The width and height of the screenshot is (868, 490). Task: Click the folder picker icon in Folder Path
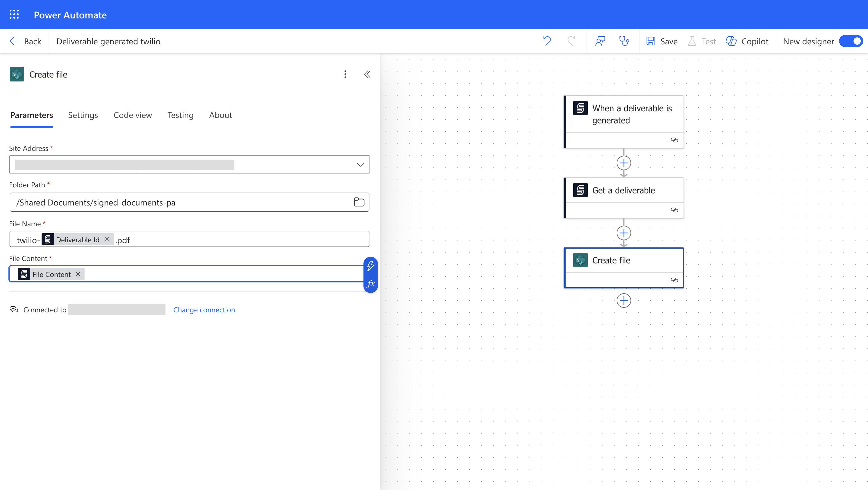coord(359,202)
